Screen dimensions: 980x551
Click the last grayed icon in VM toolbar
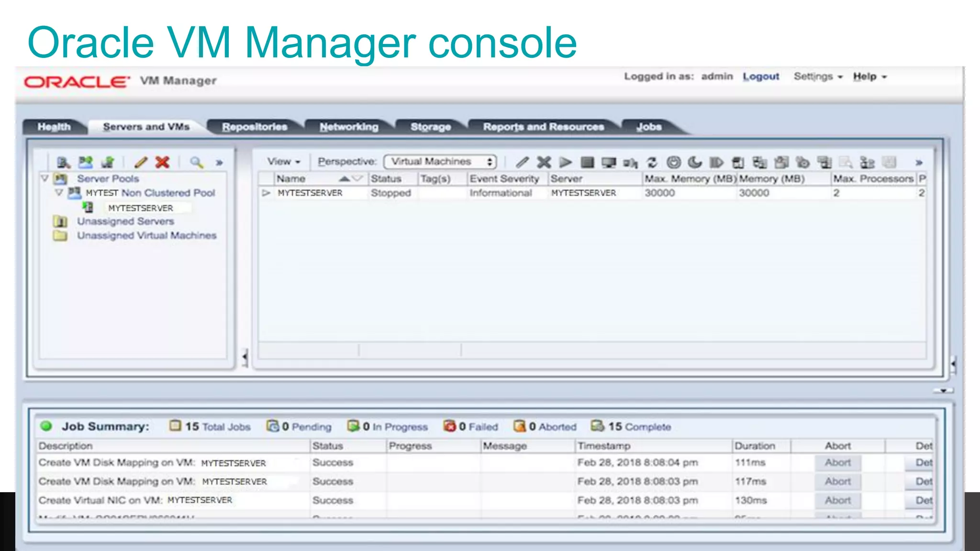click(x=889, y=162)
